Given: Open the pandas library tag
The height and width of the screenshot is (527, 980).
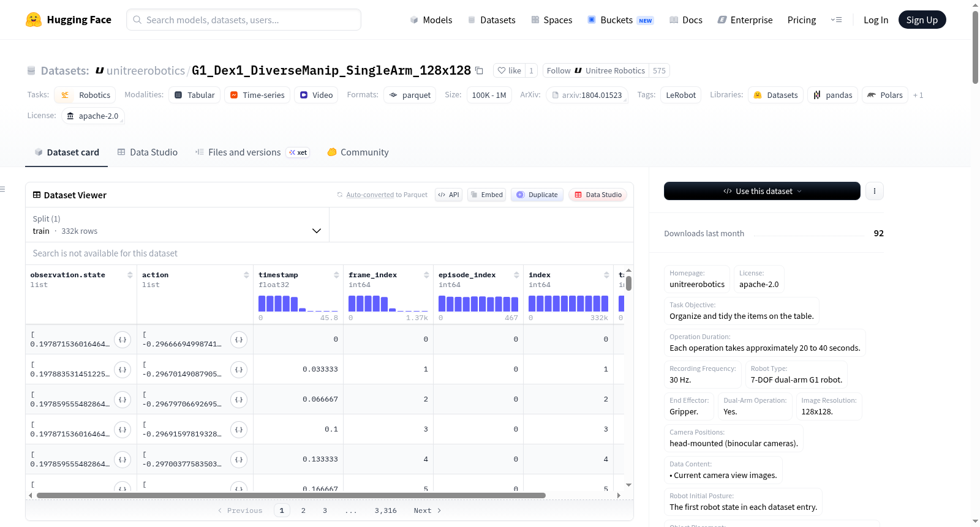Looking at the screenshot, I should point(832,95).
